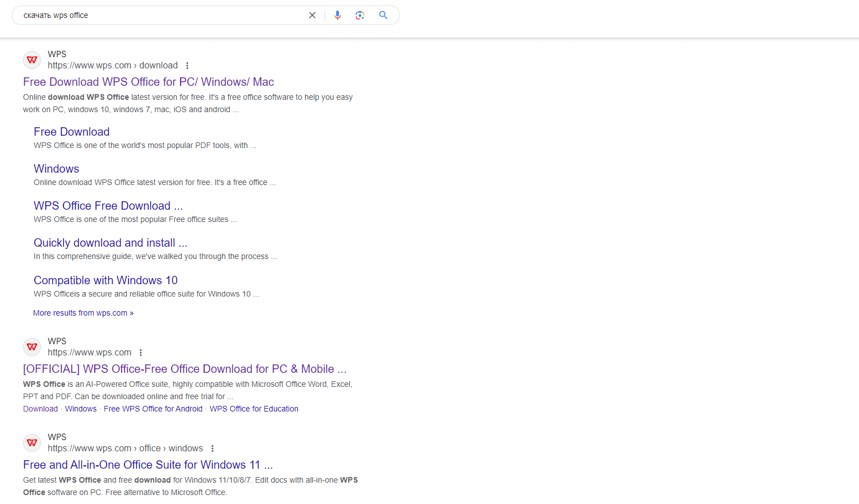The width and height of the screenshot is (859, 504).
Task: Click WPS favicon of Windows 11 result
Action: pos(32,443)
